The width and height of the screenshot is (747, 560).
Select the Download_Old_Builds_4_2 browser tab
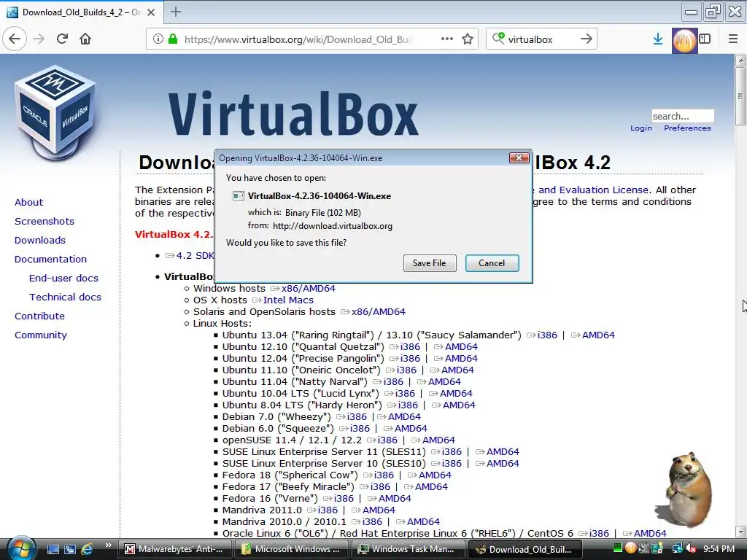point(82,12)
